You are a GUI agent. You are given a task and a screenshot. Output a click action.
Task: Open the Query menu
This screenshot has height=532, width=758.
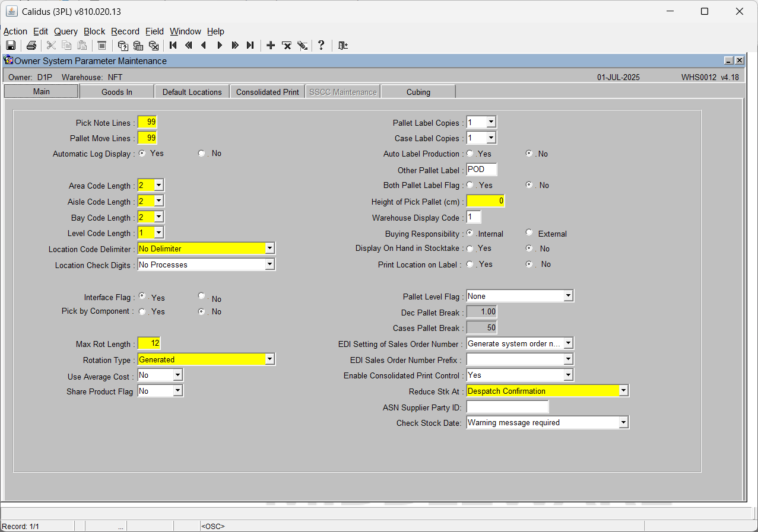[66, 31]
